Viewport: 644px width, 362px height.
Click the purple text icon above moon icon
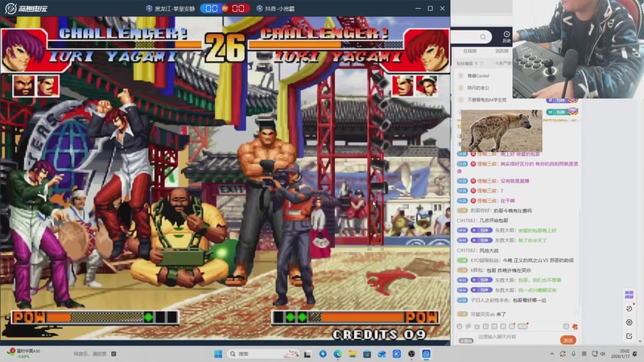[630, 294]
